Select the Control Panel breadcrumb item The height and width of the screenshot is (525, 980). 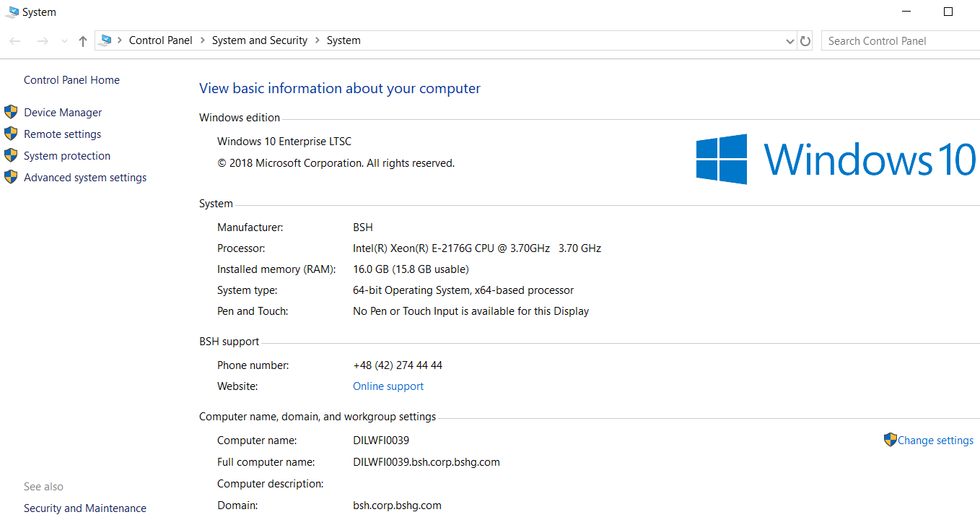tap(161, 40)
